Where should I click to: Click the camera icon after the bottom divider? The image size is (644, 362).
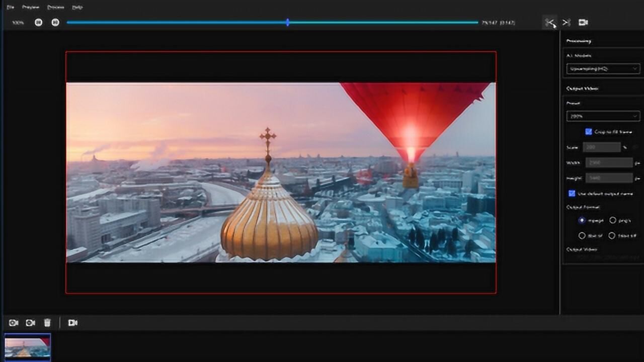(73, 323)
